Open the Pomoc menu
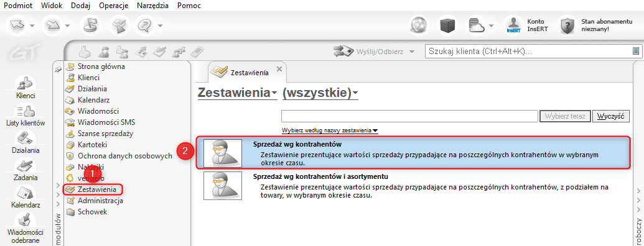The image size is (644, 246). (x=189, y=6)
